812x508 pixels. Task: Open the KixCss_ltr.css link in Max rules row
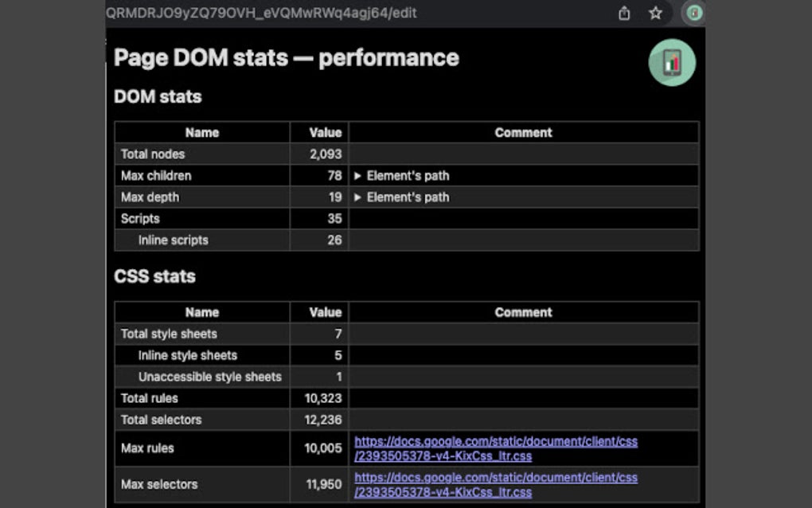(494, 448)
